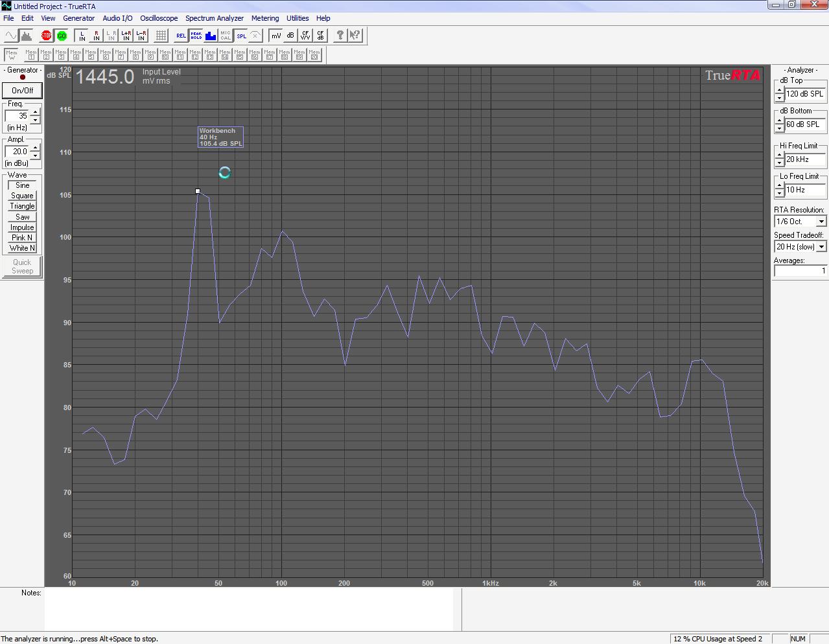Select the Pink N waveform
The image size is (829, 644).
point(22,238)
